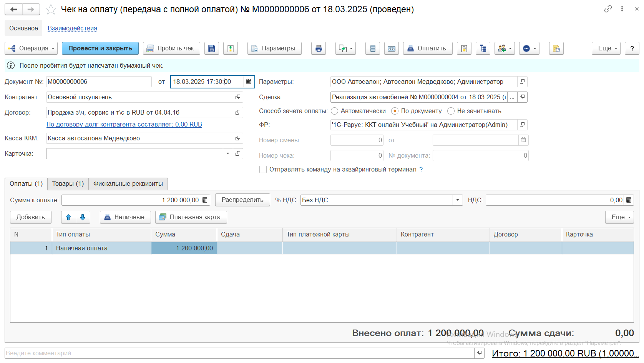Open the structure tree icon in the toolbar
This screenshot has width=644, height=363.
point(483,48)
